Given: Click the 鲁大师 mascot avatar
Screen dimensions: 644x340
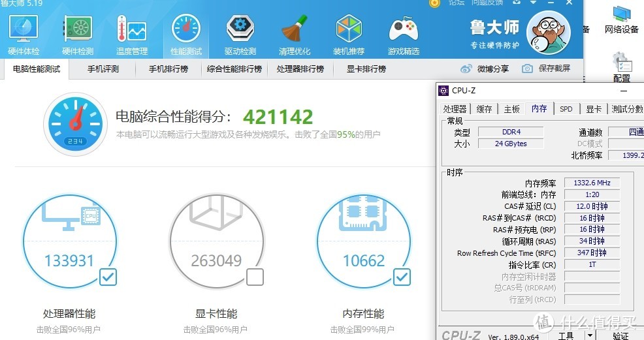Looking at the screenshot, I should (548, 33).
